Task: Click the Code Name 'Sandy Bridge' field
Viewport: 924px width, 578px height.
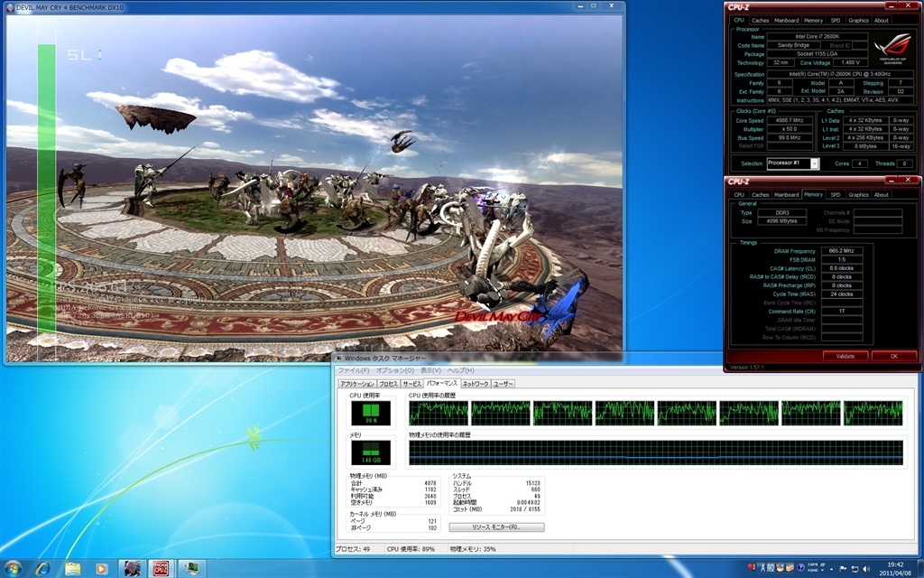Action: [793, 45]
